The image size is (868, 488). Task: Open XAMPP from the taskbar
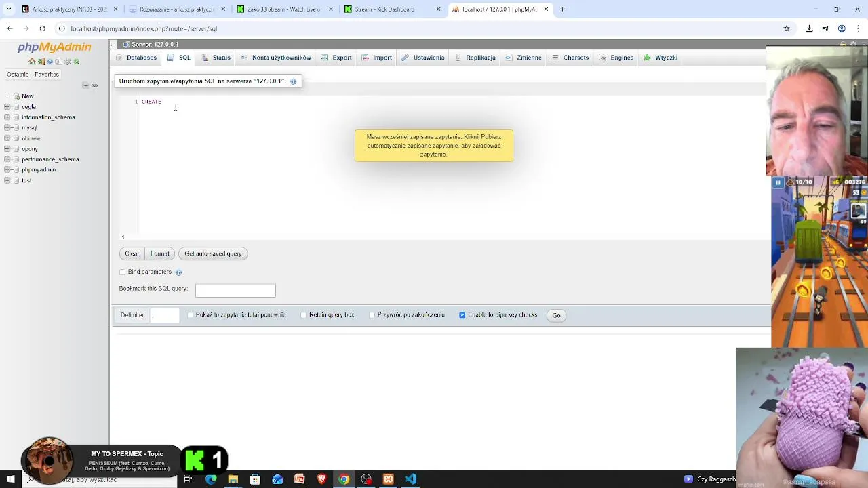click(388, 479)
